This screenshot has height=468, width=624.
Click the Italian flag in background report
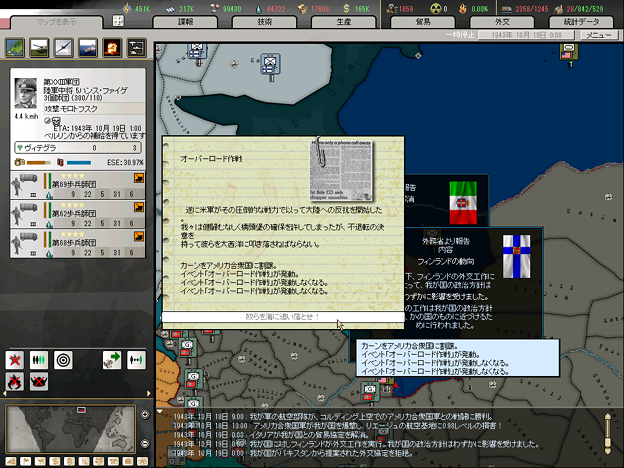[x=463, y=203]
